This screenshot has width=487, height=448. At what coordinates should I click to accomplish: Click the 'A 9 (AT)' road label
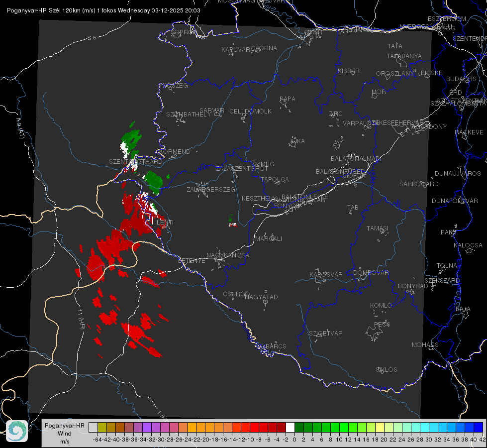pos(20,128)
